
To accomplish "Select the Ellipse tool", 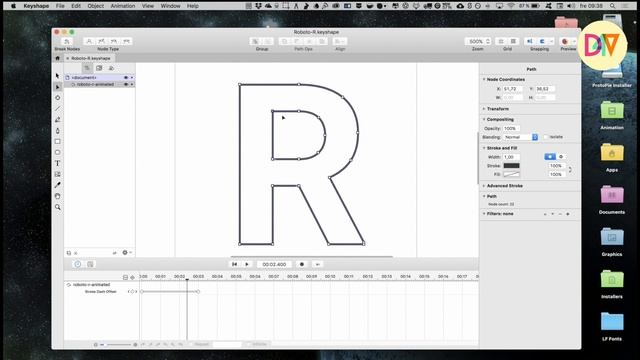I will [58, 152].
